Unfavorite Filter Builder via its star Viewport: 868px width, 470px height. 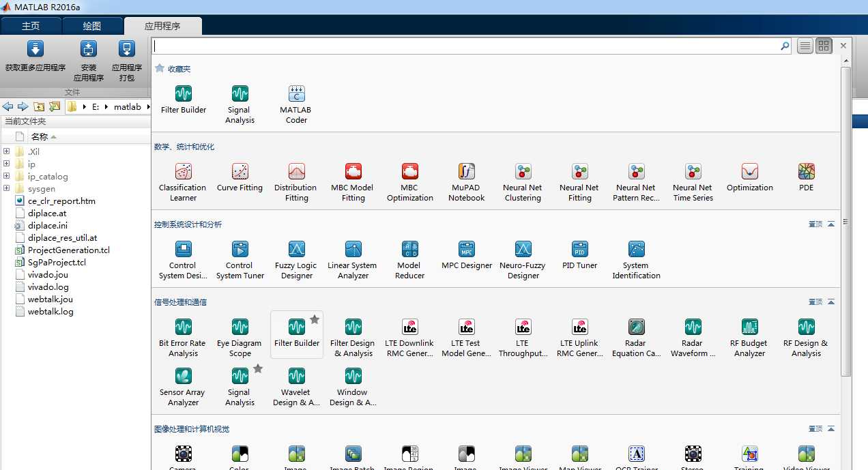[315, 319]
